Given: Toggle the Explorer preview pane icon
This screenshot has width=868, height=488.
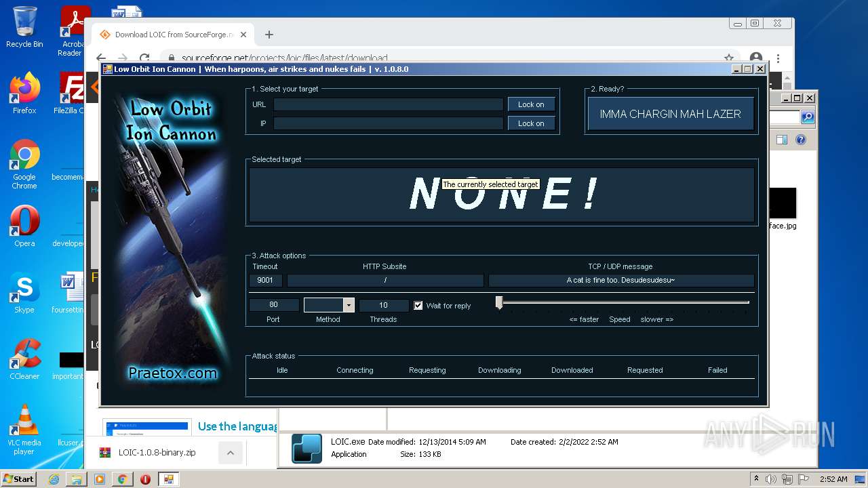Looking at the screenshot, I should (x=782, y=140).
